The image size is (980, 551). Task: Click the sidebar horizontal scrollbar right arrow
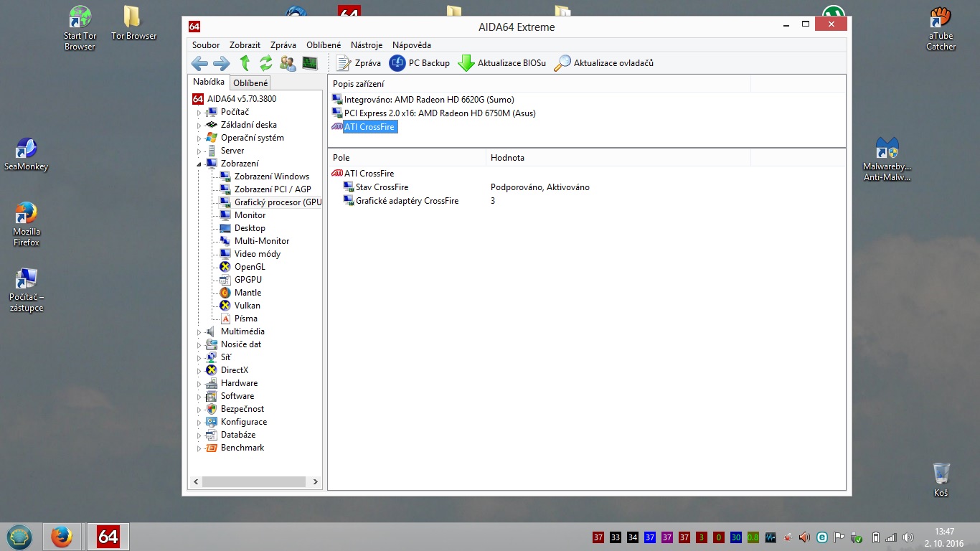coord(316,482)
